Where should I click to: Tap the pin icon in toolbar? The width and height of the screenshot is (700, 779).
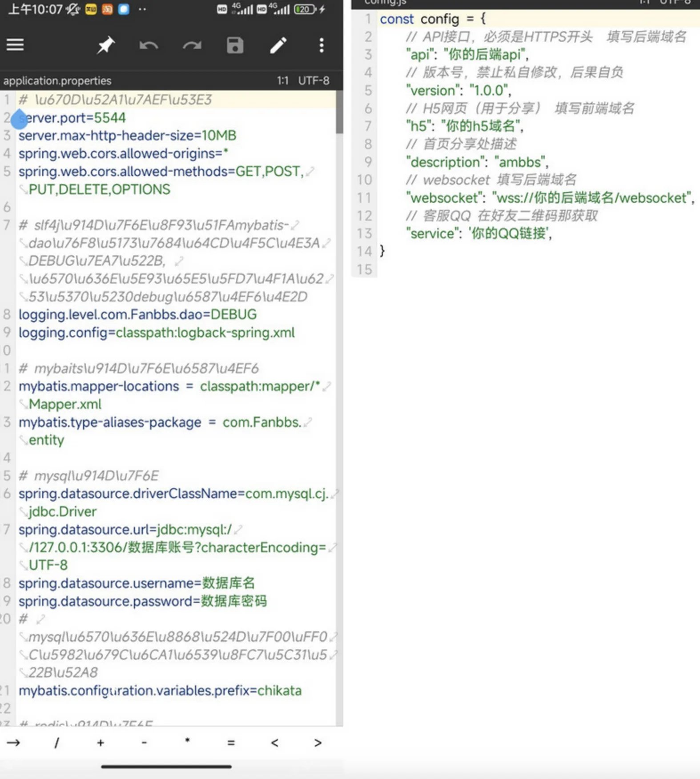106,45
